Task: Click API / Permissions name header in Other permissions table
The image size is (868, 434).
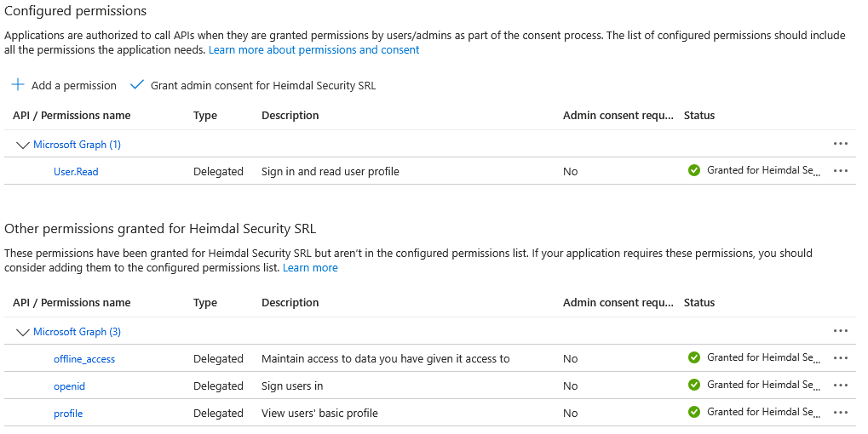Action: point(72,302)
